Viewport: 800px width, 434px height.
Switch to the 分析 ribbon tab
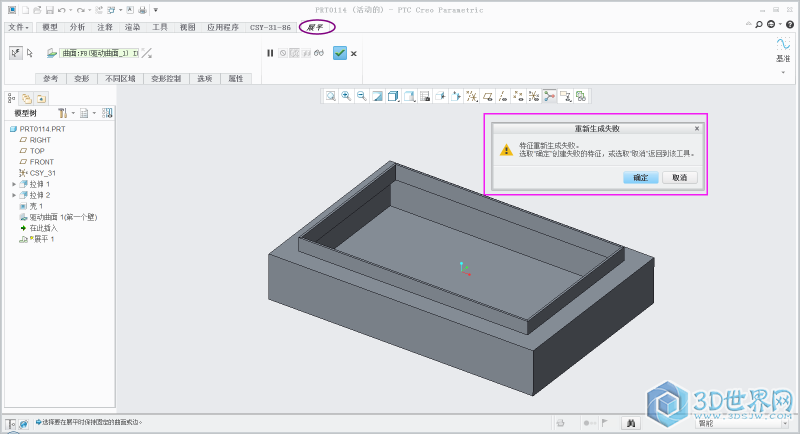[x=78, y=27]
